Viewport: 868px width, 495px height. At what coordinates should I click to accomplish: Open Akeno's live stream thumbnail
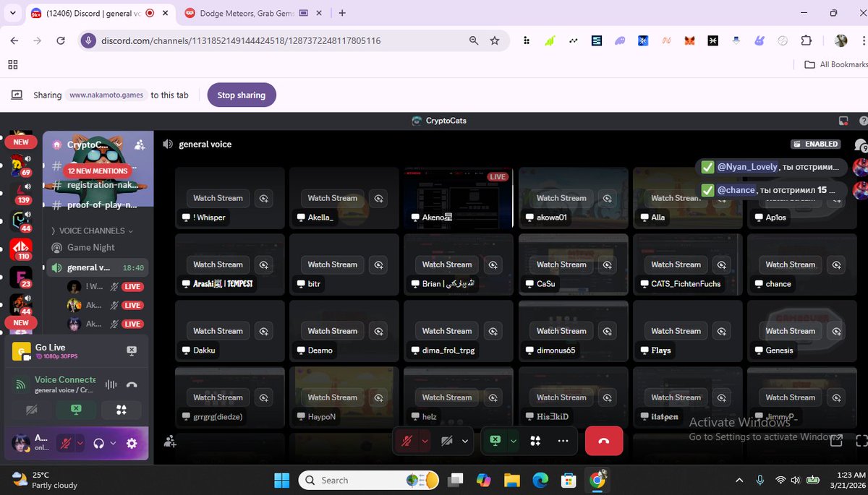pos(458,199)
